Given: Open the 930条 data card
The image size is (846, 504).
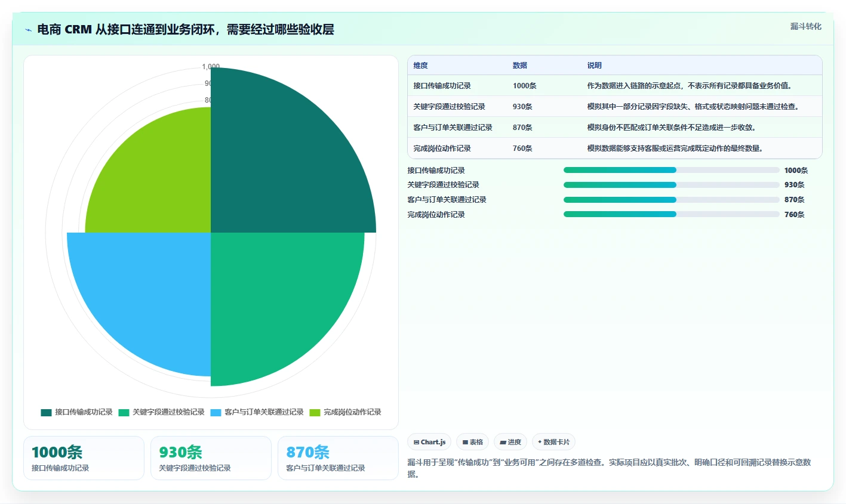Looking at the screenshot, I should tap(211, 458).
